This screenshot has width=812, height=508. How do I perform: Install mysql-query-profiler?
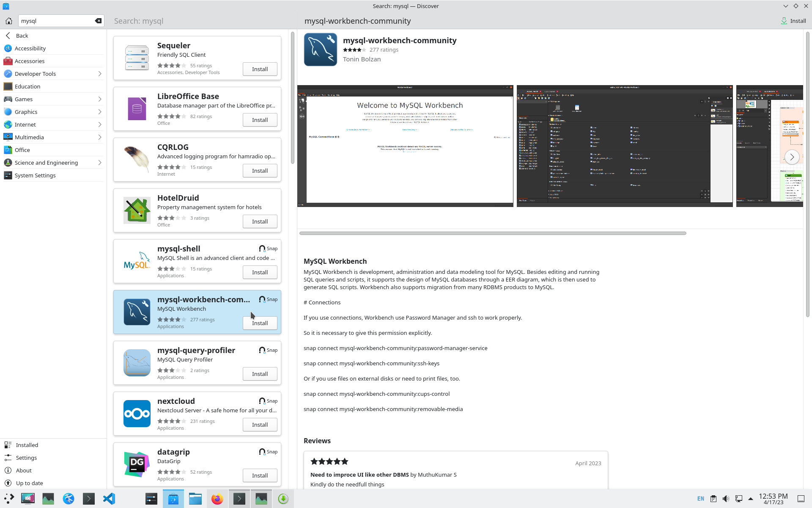[260, 374]
